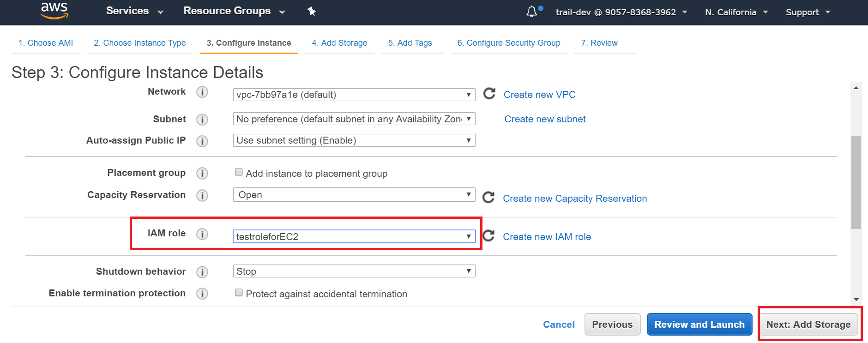Click the vertical scrollbar down arrow
Screen dimensions: 868x343
(x=856, y=300)
